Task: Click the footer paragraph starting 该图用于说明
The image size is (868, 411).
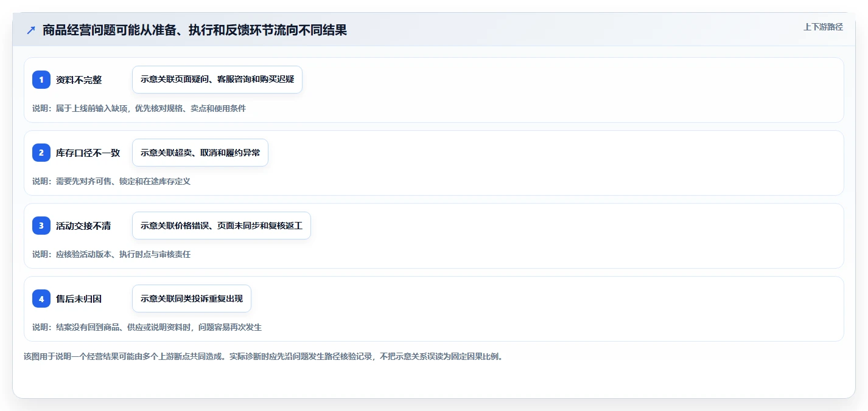Action: pos(263,356)
